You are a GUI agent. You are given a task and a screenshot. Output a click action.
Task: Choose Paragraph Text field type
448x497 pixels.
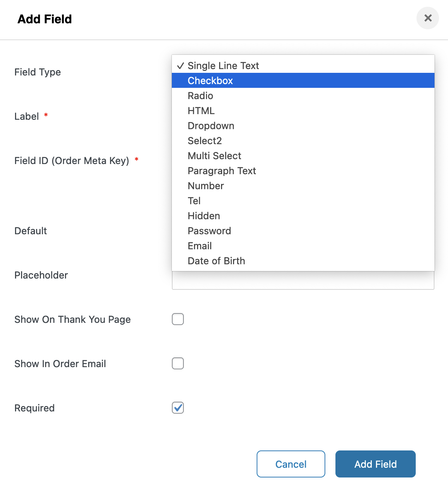[x=222, y=171]
